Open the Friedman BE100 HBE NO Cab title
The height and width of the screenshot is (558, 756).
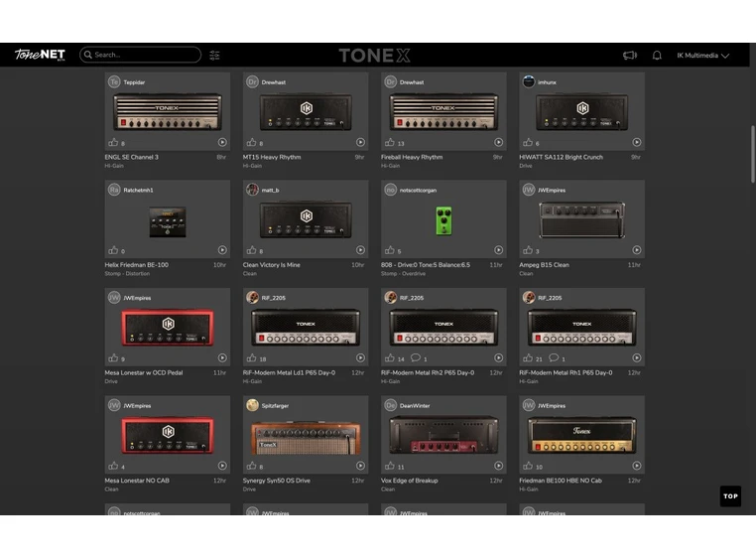click(561, 481)
